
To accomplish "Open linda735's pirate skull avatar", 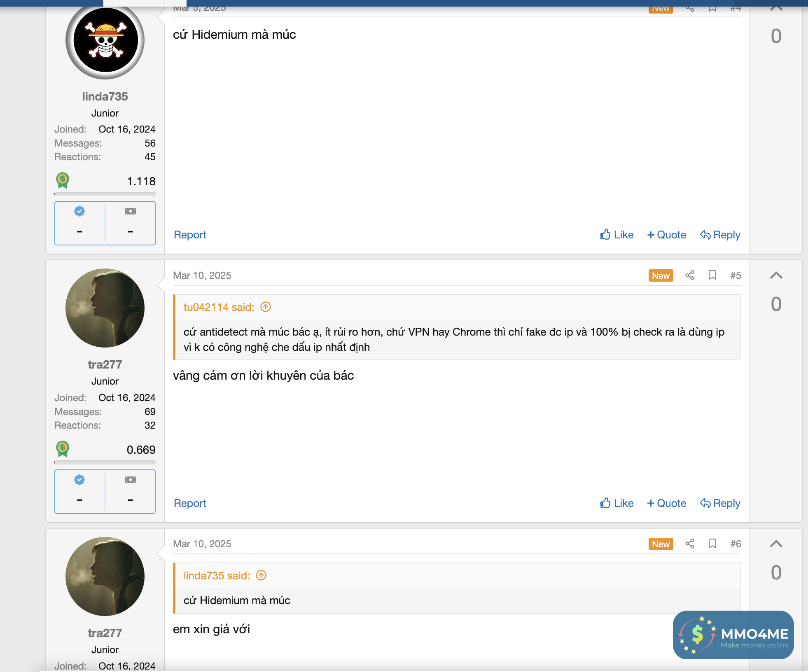I will 105,40.
